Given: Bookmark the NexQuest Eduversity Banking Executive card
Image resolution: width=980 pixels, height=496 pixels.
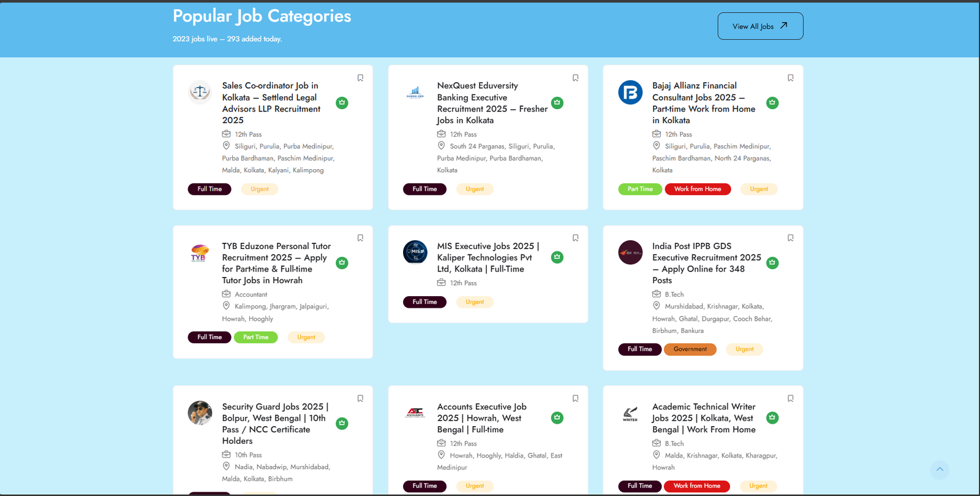Looking at the screenshot, I should click(575, 78).
